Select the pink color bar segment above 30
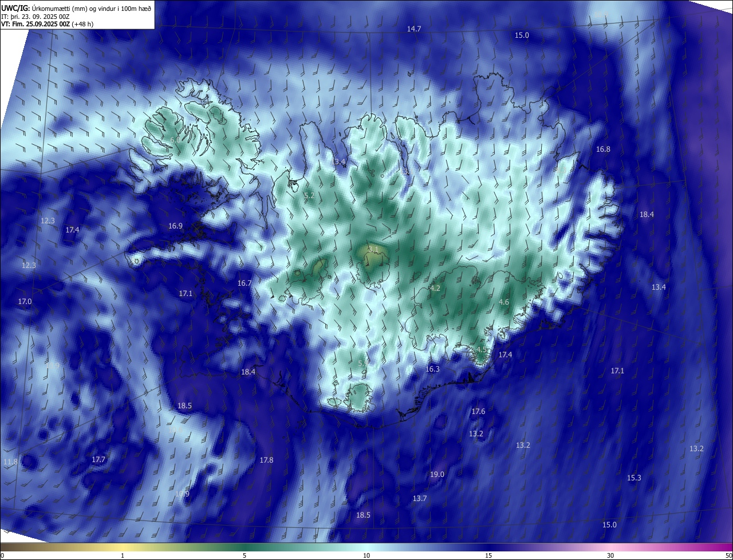This screenshot has height=560, width=733. point(610,547)
